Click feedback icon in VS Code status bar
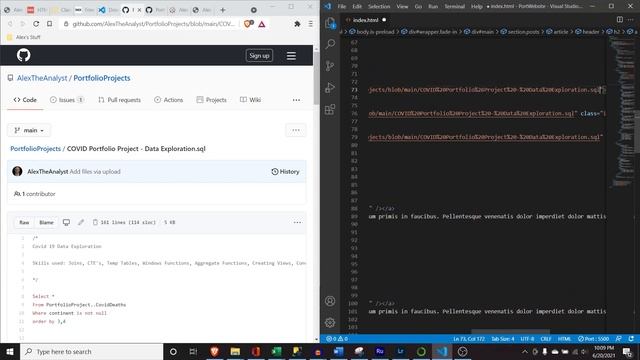640x360 pixels. coord(619,339)
